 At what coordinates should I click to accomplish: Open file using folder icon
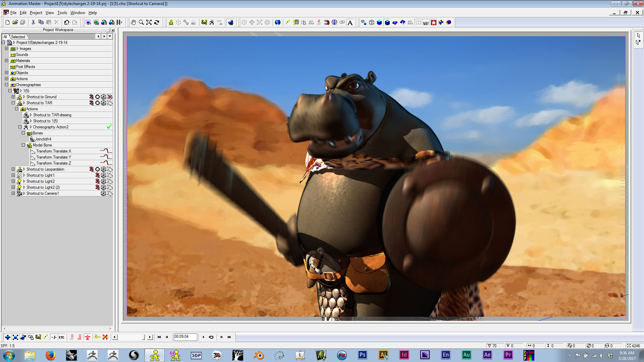click(15, 22)
